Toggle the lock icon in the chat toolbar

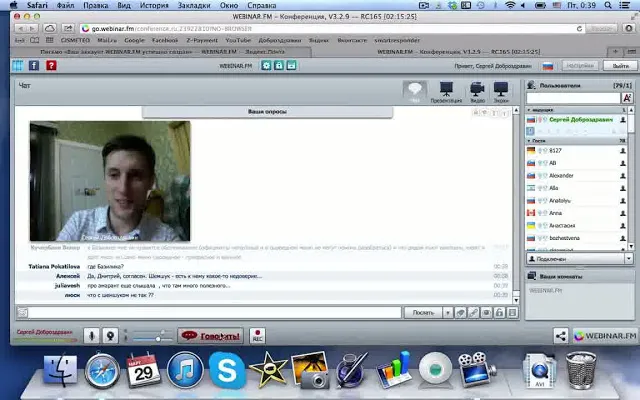tap(499, 313)
